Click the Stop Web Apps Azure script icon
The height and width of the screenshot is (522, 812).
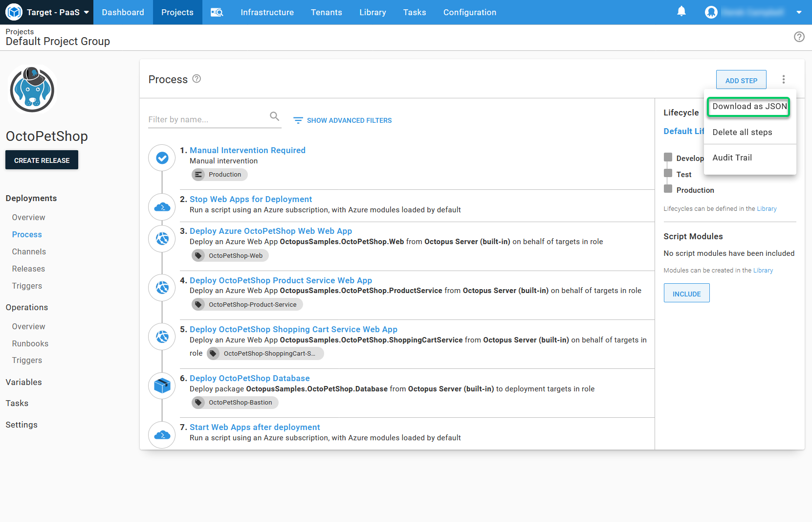(x=162, y=207)
